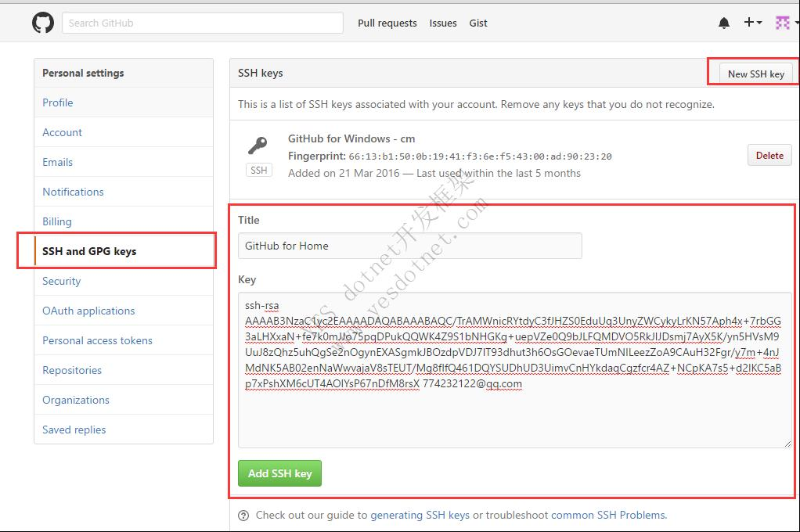800x532 pixels.
Task: Open Personal access tokens settings
Action: click(x=97, y=340)
